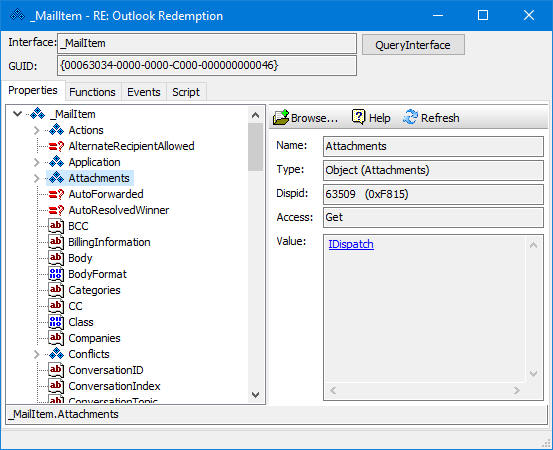Click the Interface input field

[207, 43]
